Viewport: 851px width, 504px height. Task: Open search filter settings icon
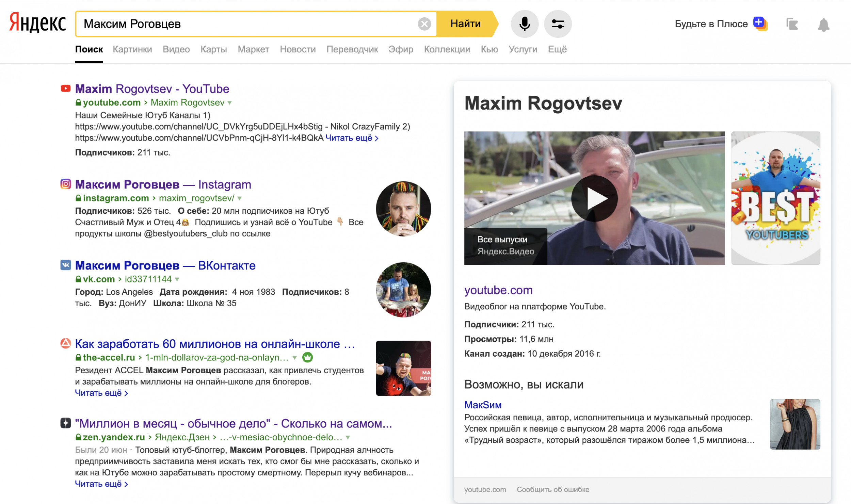[558, 24]
